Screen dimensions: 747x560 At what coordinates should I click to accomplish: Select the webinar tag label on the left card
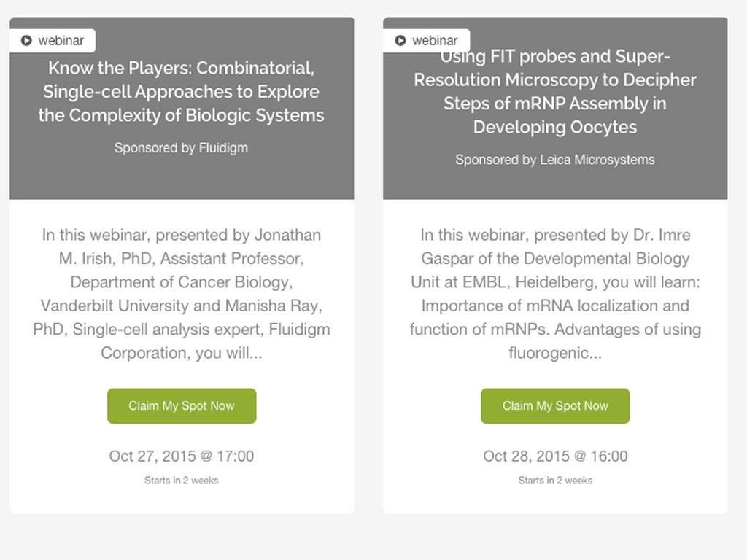point(61,41)
